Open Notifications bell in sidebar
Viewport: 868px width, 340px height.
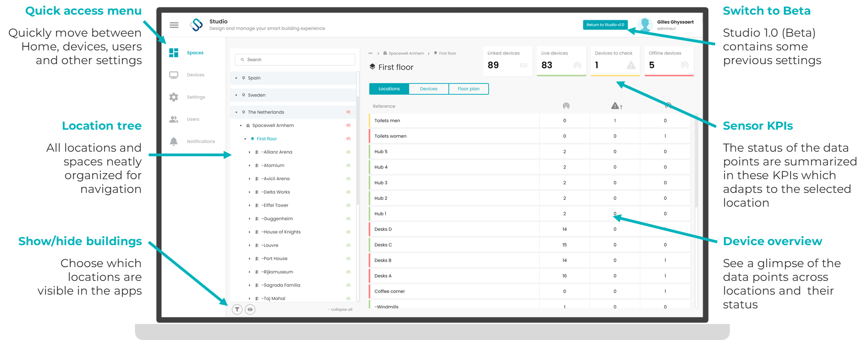pyautogui.click(x=174, y=142)
